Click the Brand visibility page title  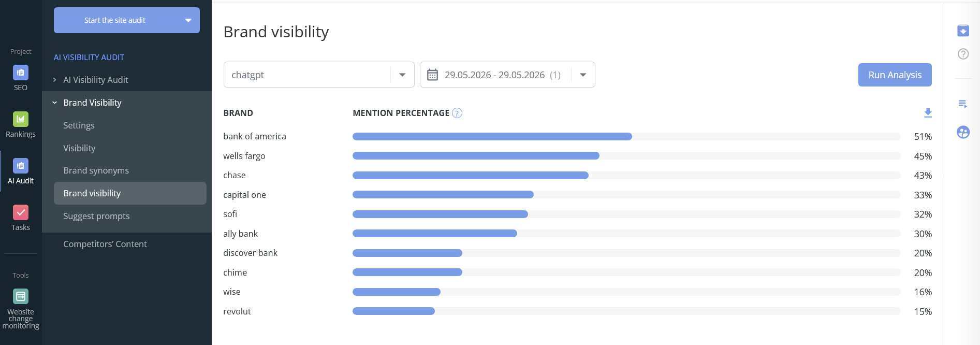pos(276,32)
